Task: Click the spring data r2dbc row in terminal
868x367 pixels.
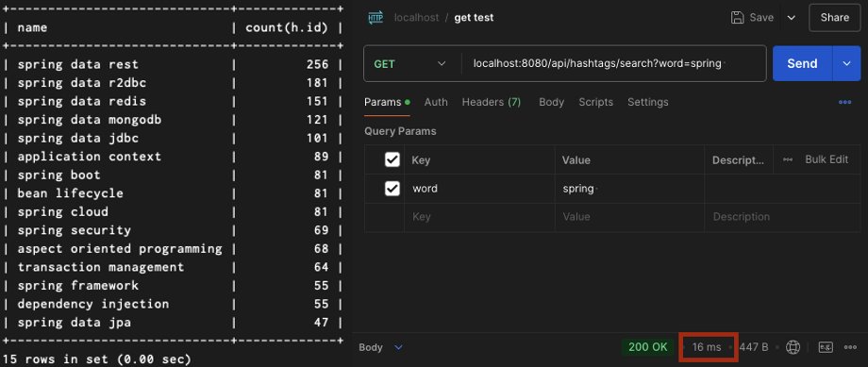Action: coord(173,83)
